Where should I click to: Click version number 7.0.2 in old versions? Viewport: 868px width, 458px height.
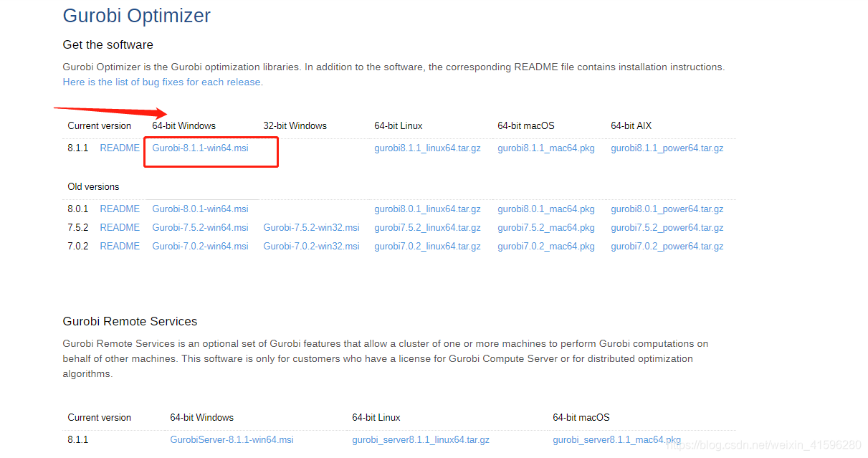[x=78, y=246]
